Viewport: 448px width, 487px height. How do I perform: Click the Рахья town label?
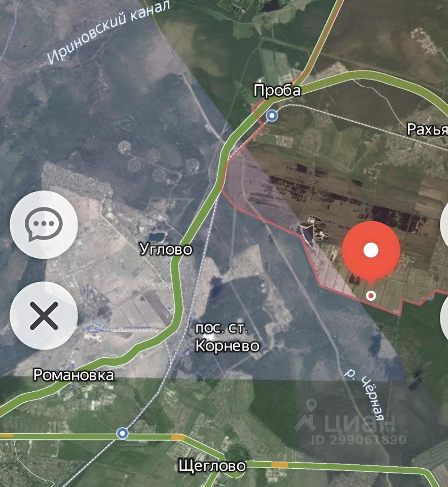[x=427, y=129]
